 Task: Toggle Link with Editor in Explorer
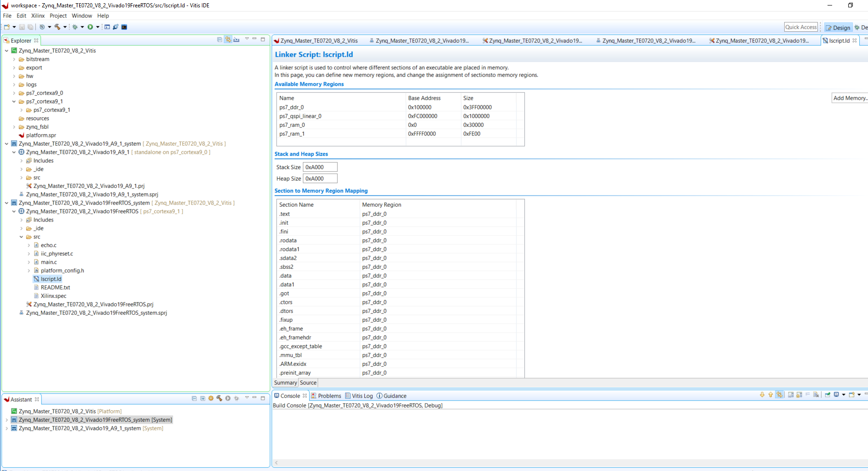click(x=228, y=40)
